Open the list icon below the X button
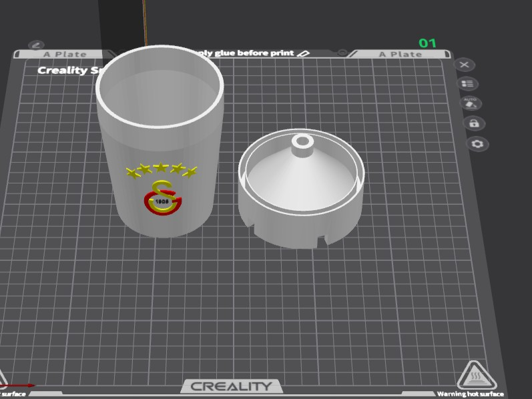 click(467, 83)
